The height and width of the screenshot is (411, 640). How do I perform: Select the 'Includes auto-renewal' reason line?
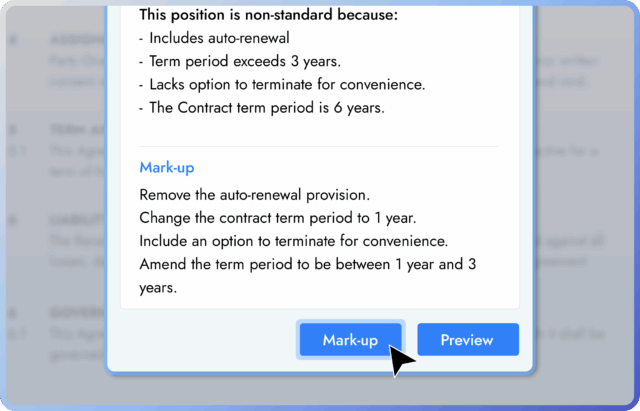coord(215,38)
